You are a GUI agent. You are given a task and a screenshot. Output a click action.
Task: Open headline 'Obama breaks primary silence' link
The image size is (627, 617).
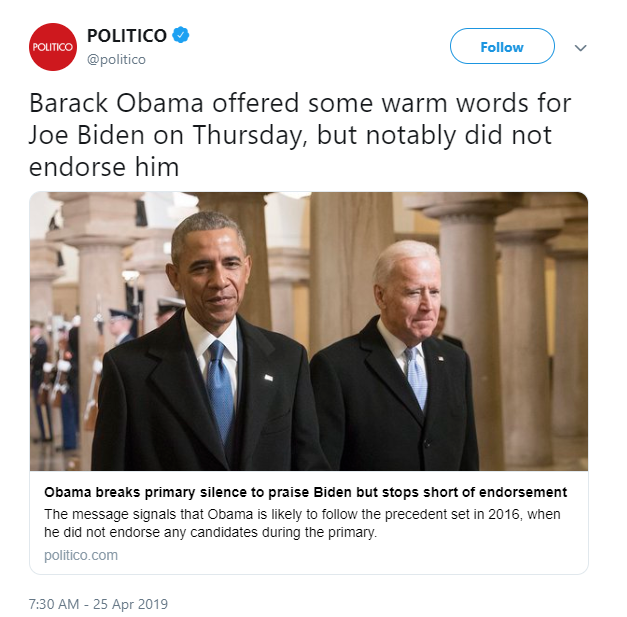(306, 492)
